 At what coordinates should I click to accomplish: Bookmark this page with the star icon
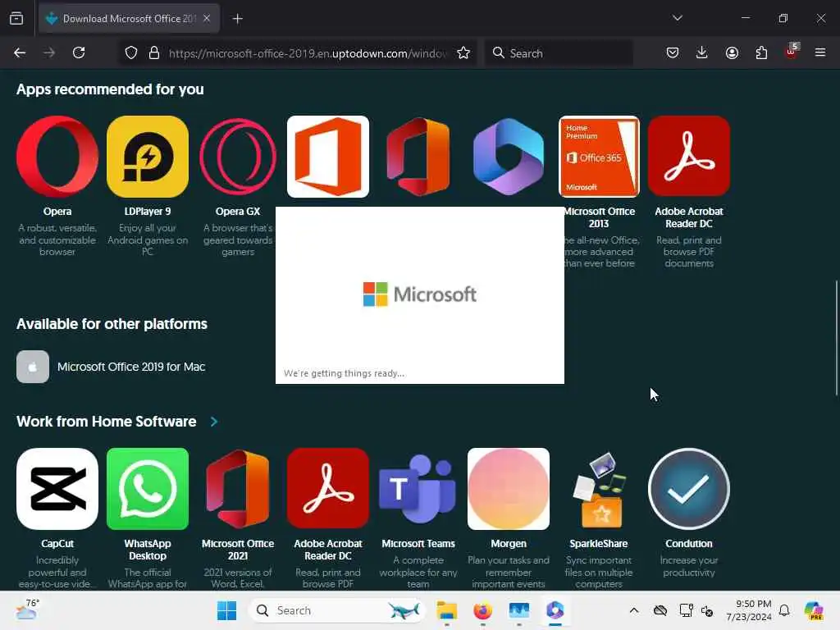[463, 52]
